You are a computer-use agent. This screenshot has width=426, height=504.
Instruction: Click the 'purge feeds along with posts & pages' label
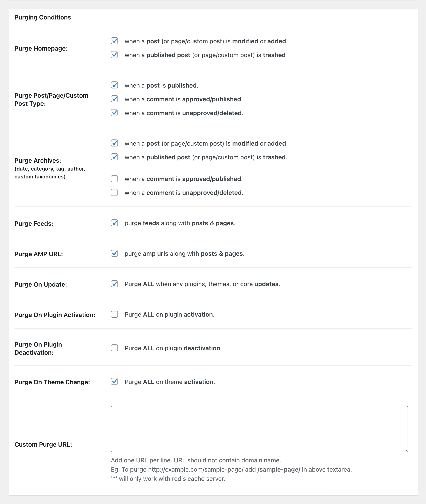coord(180,223)
